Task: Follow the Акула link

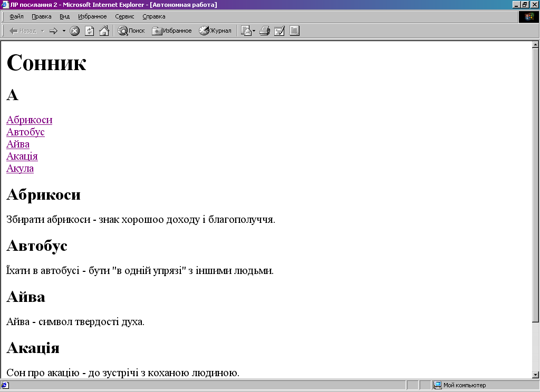Action: click(20, 168)
